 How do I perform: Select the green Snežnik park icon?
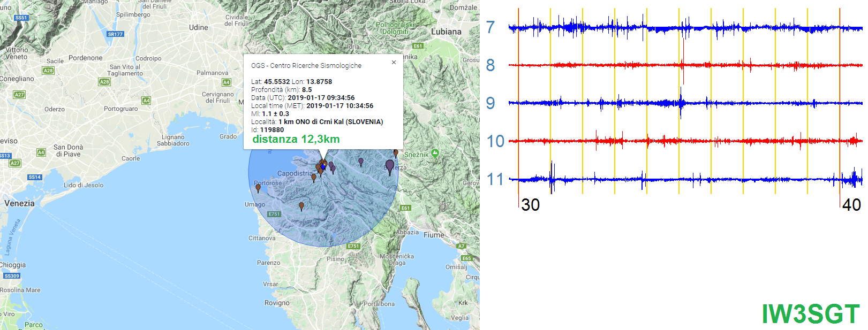click(435, 153)
